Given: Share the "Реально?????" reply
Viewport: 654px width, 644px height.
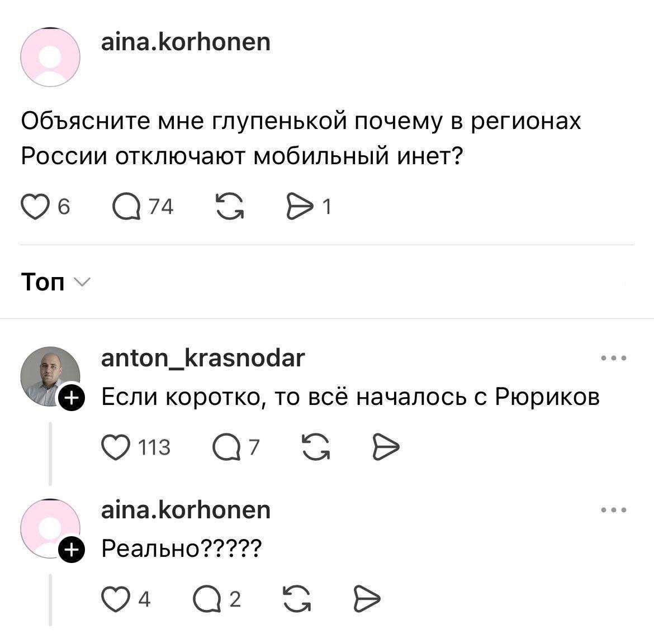Looking at the screenshot, I should point(367,599).
